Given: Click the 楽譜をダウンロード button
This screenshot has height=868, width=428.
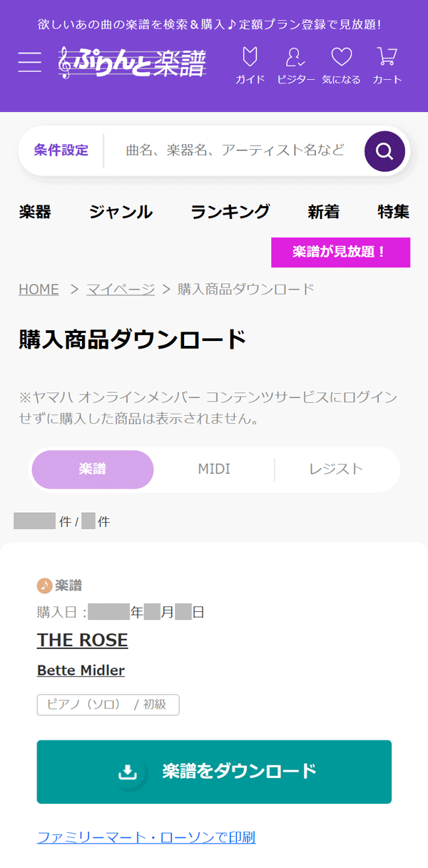Looking at the screenshot, I should 214,772.
